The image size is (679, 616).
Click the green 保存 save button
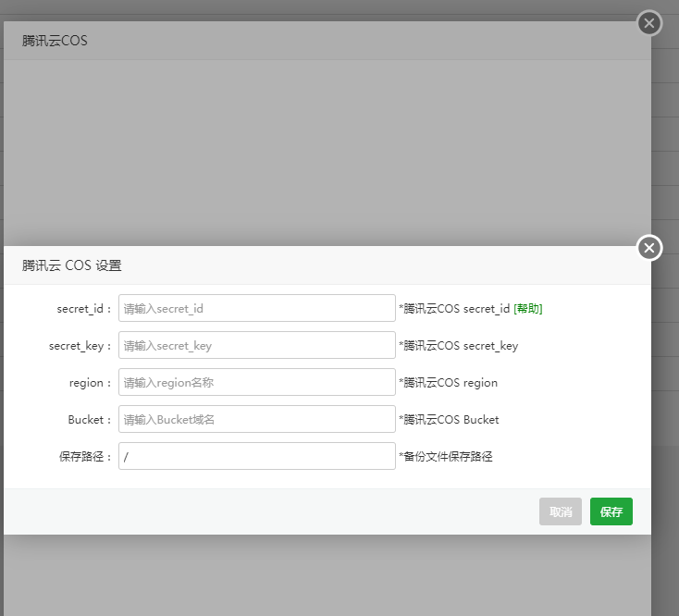(x=611, y=511)
